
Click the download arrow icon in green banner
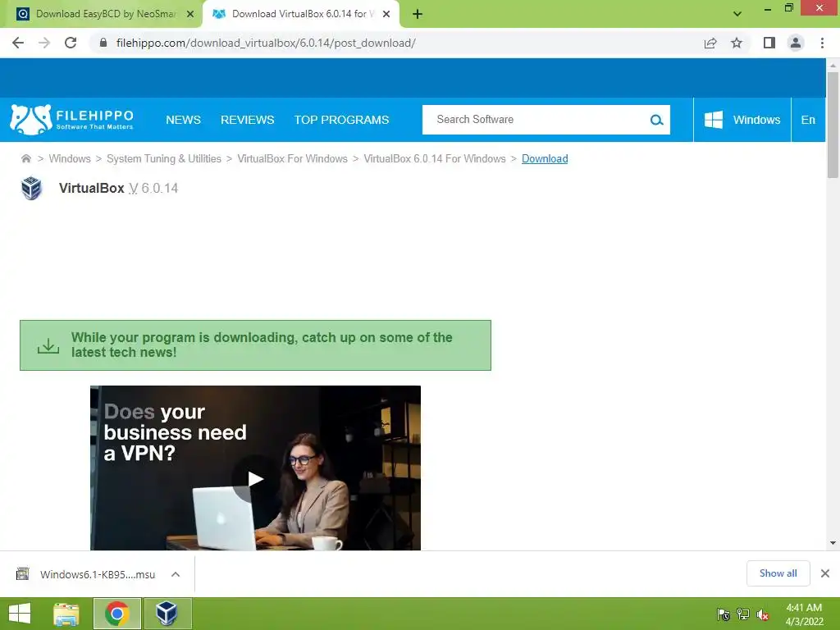pos(48,345)
